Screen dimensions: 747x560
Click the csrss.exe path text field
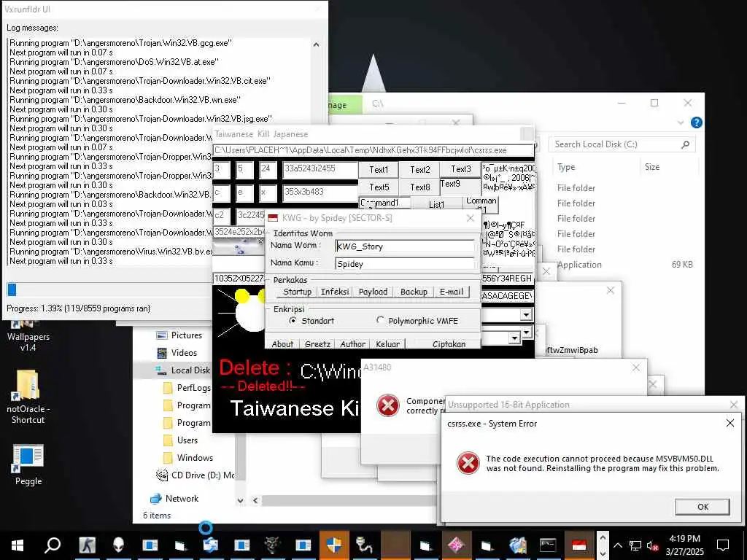coord(373,150)
